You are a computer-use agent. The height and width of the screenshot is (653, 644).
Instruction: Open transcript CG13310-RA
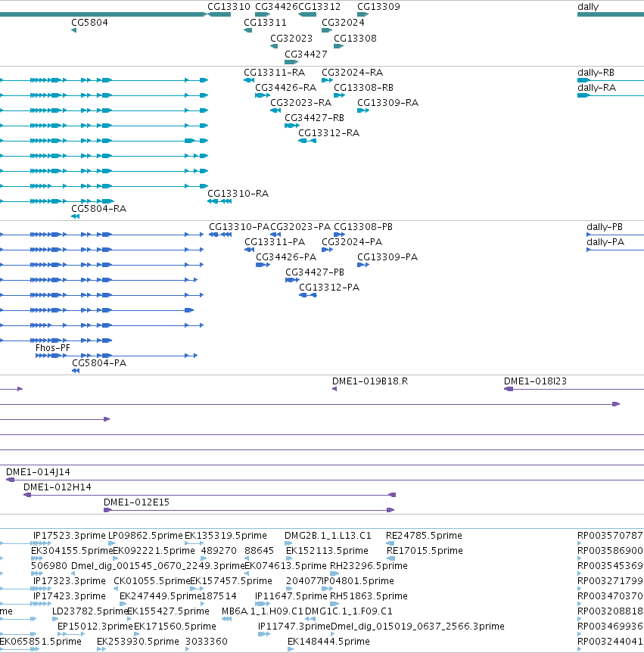click(x=238, y=194)
